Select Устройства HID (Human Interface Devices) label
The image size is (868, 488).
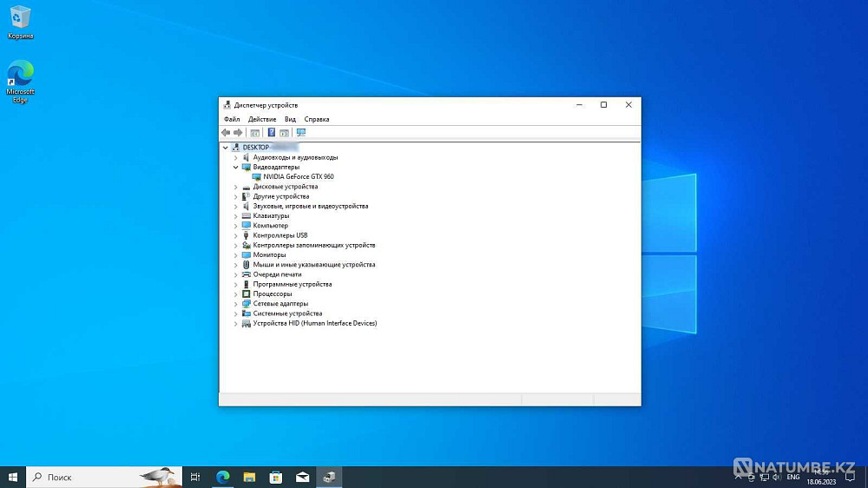[x=315, y=324]
